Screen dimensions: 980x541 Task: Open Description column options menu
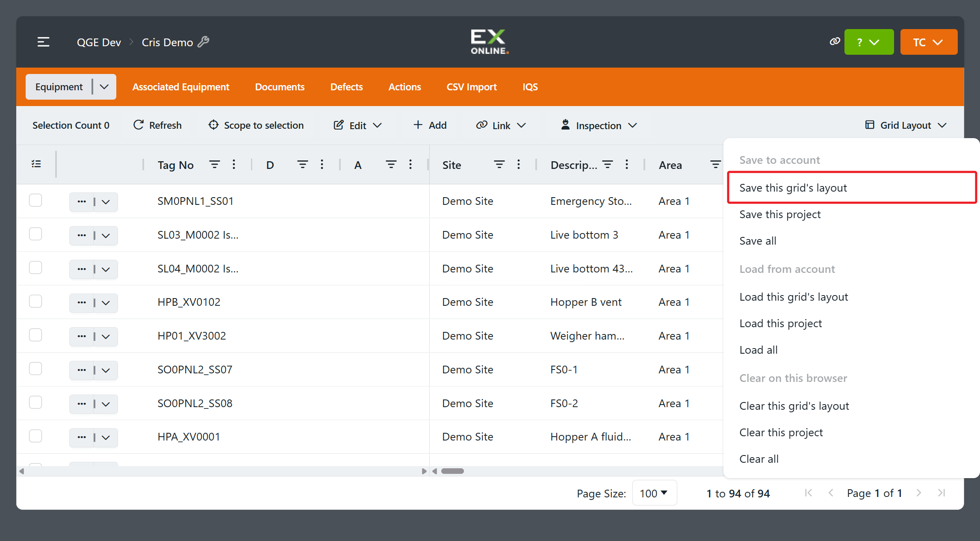point(627,165)
